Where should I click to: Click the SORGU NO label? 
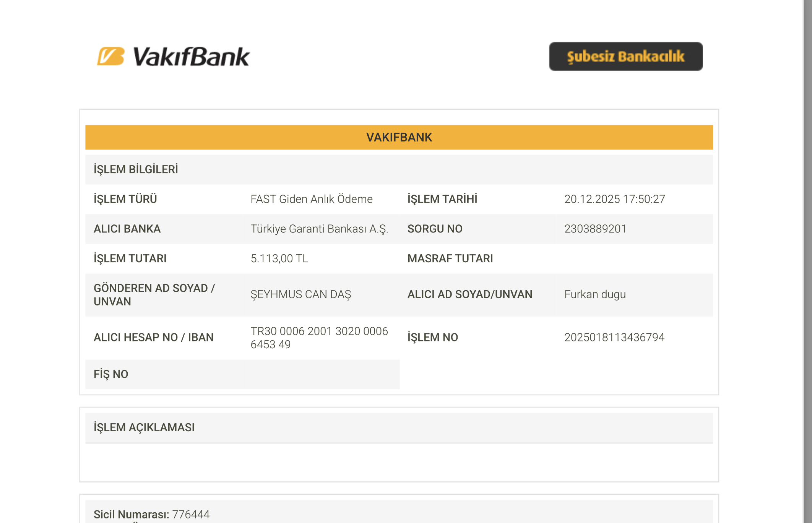point(435,229)
